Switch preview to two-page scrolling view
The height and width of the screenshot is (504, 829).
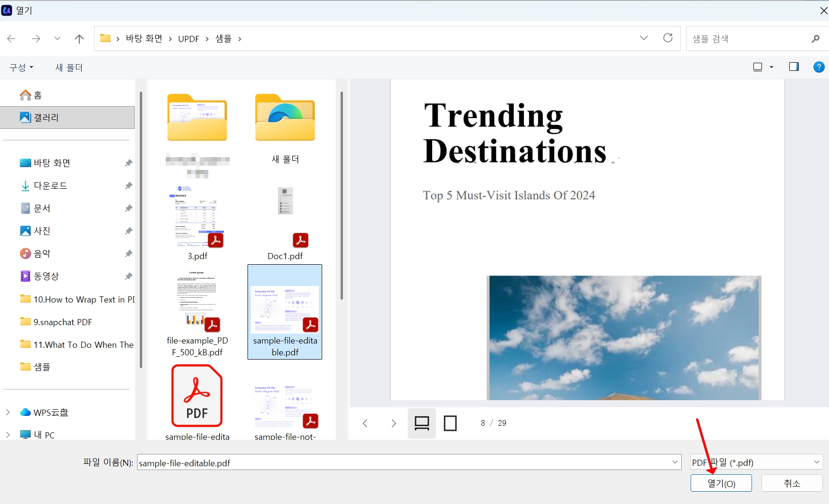pyautogui.click(x=421, y=423)
